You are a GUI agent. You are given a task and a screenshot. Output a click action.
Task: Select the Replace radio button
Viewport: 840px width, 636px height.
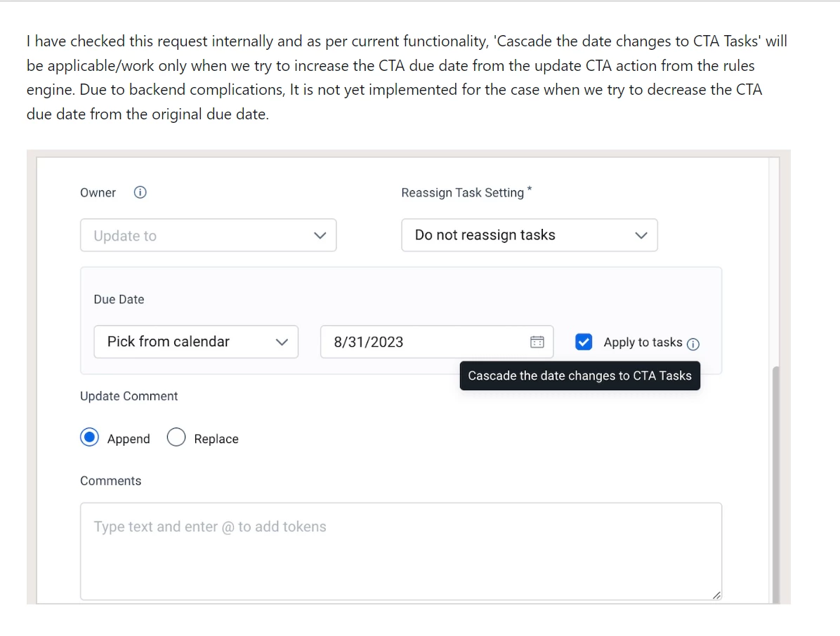click(176, 437)
